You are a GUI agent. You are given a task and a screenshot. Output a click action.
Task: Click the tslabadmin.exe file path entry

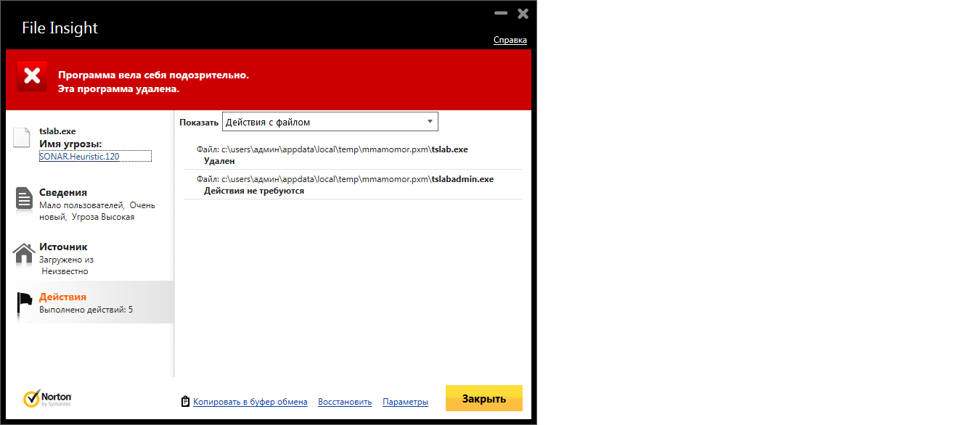tap(345, 179)
